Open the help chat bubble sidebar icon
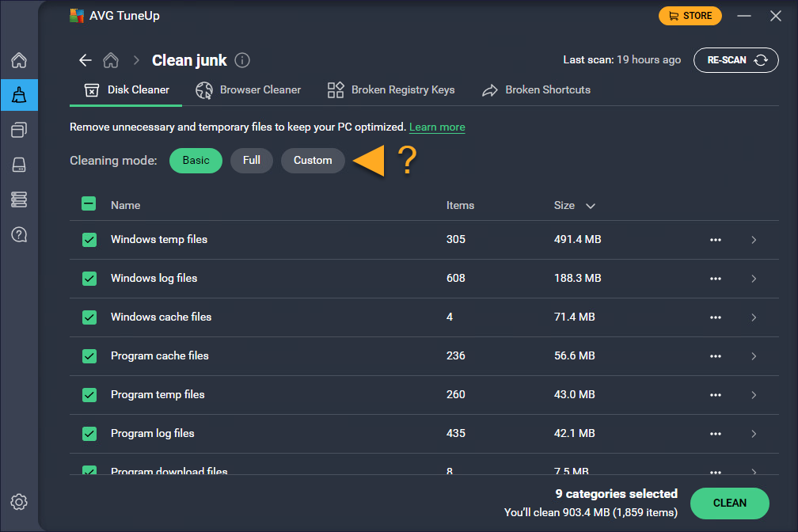 (x=19, y=234)
